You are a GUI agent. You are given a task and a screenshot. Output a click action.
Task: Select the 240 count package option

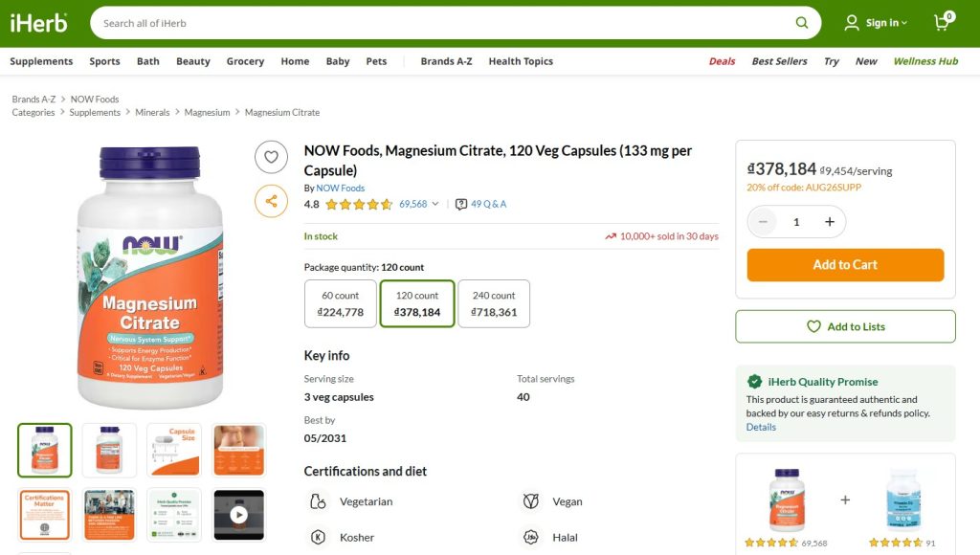[x=494, y=303]
